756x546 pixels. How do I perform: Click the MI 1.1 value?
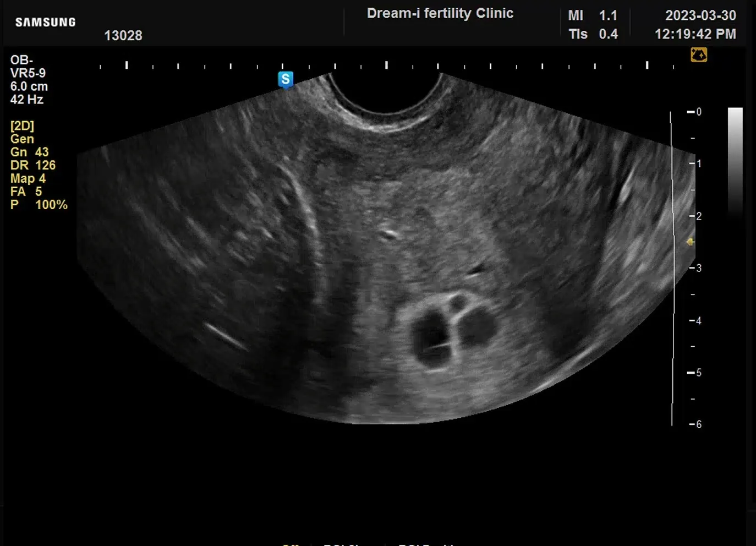(593, 15)
